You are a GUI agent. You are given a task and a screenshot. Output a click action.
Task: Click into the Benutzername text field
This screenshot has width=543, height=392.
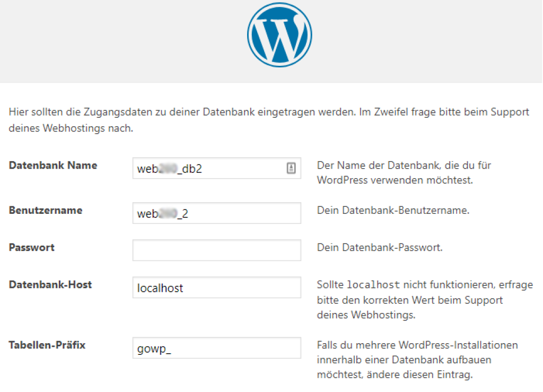(216, 213)
